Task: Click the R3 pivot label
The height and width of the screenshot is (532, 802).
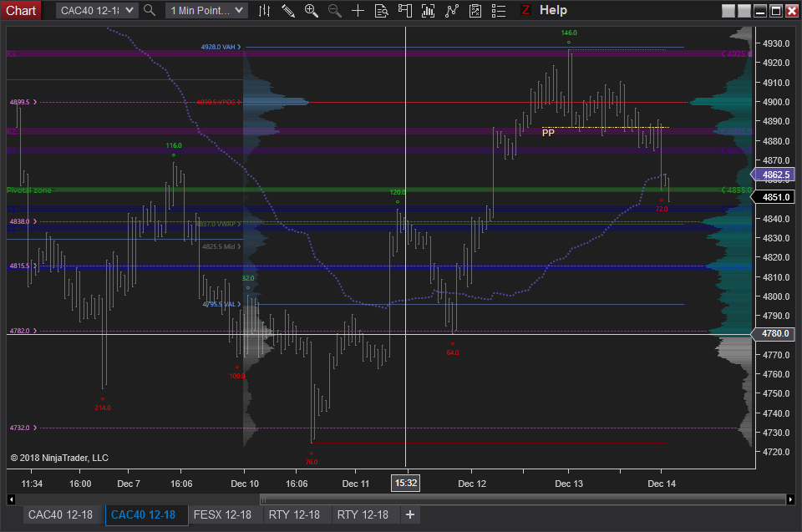Action: pyautogui.click(x=11, y=53)
